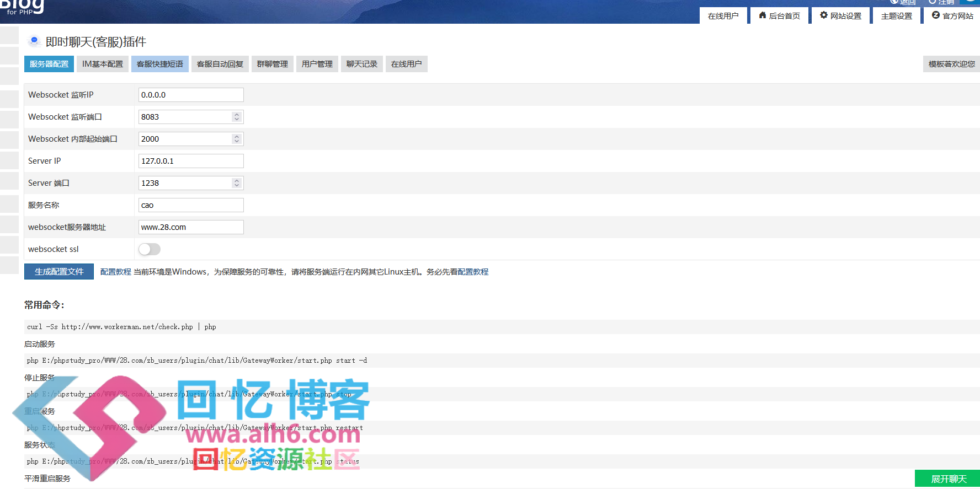
Task: Click the Websocket 内部起始端口 label
Action: 73,139
